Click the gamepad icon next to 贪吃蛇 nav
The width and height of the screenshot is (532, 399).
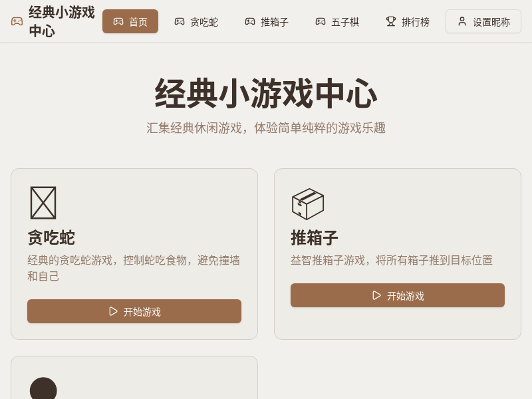coord(180,21)
